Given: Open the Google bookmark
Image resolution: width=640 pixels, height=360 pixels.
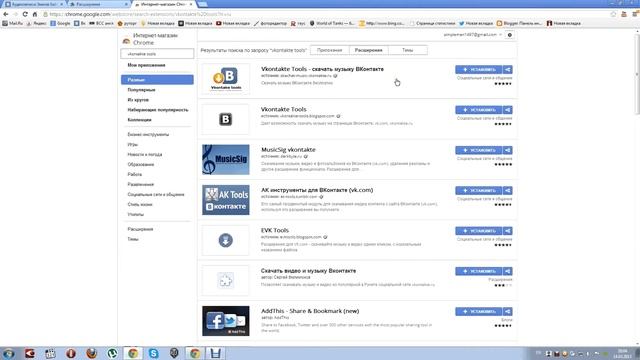Looking at the screenshot, I should pyautogui.click(x=60, y=23).
